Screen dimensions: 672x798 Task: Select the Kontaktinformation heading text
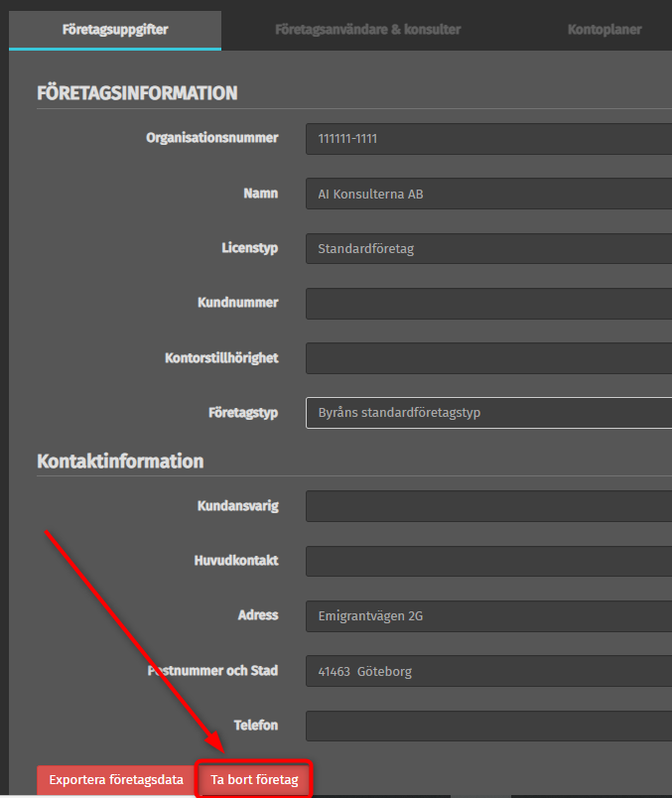click(120, 462)
